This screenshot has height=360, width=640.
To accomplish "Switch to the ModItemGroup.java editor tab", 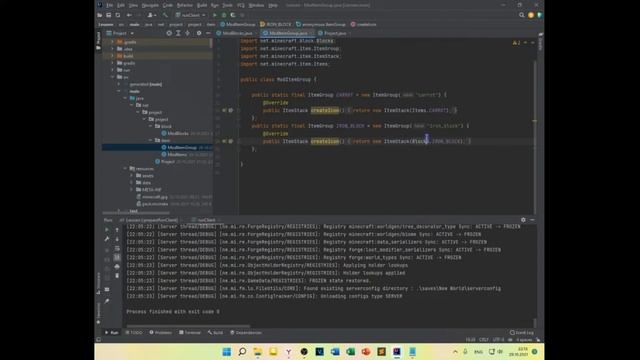I will pos(287,33).
